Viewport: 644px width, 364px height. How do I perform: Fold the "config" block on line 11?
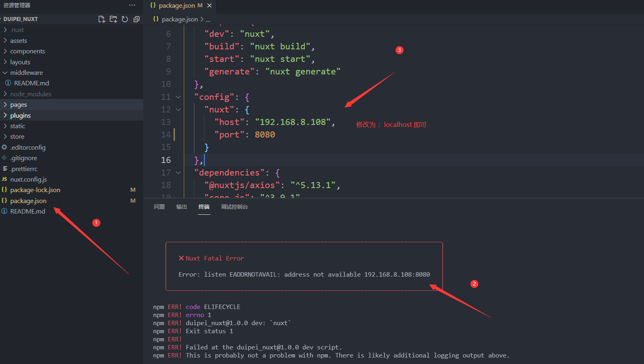tap(178, 97)
